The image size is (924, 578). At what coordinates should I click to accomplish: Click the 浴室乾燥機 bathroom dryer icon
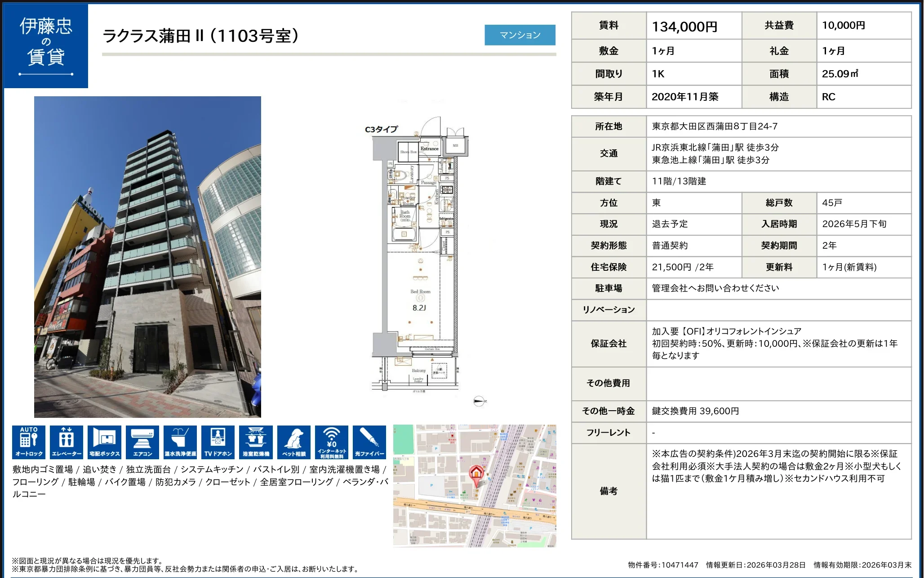click(x=256, y=442)
